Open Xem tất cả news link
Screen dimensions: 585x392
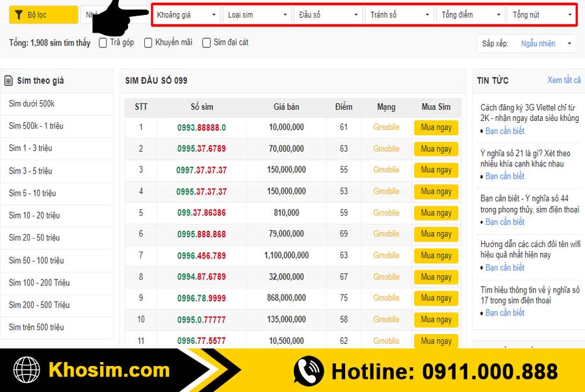pyautogui.click(x=564, y=80)
